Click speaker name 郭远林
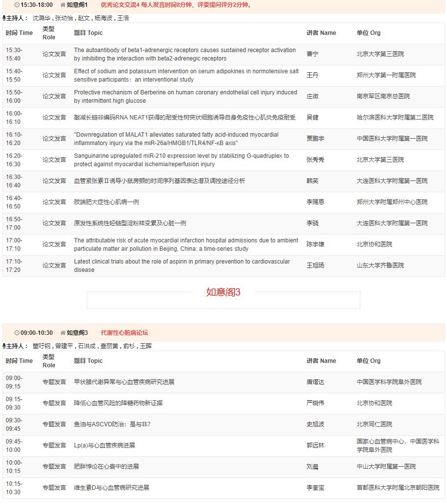Screen dimensions: 447x504 [x=315, y=445]
